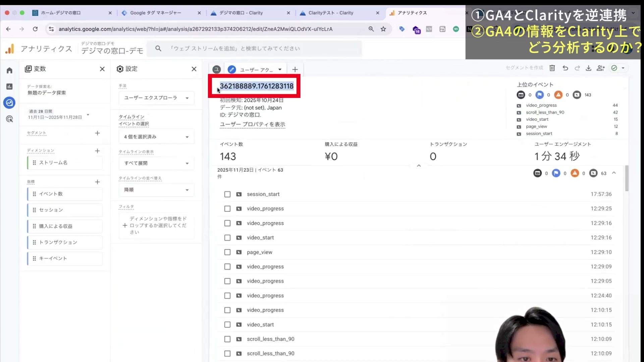Collapse the 2025年11月23日 event group

pyautogui.click(x=614, y=173)
